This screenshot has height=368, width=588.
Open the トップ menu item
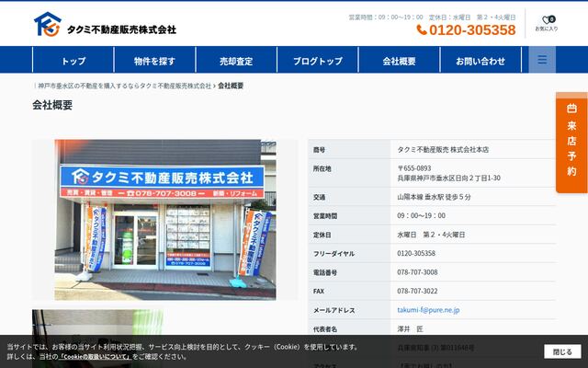click(73, 61)
